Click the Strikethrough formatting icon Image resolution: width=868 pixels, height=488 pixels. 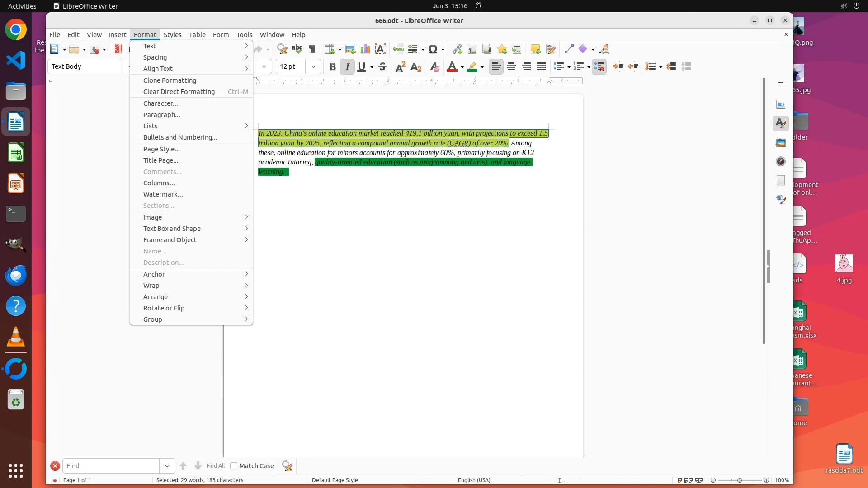pos(382,67)
